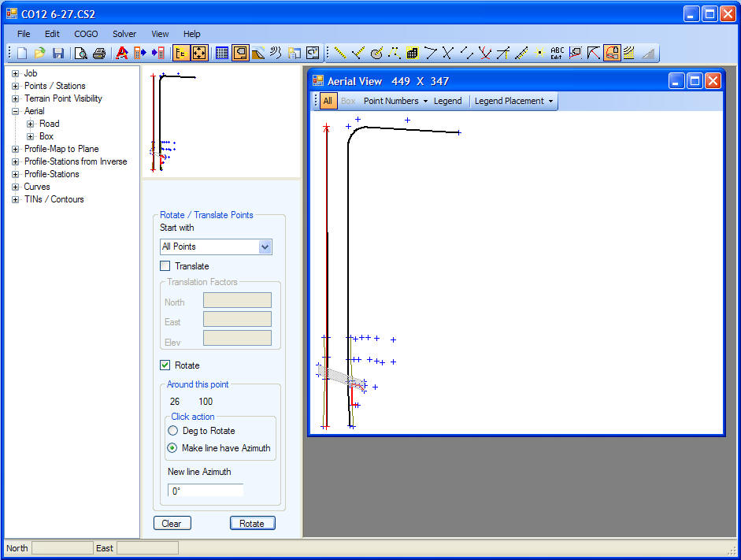This screenshot has height=560, width=741.
Task: Expand the TINs / Contours node
Action: [x=15, y=199]
